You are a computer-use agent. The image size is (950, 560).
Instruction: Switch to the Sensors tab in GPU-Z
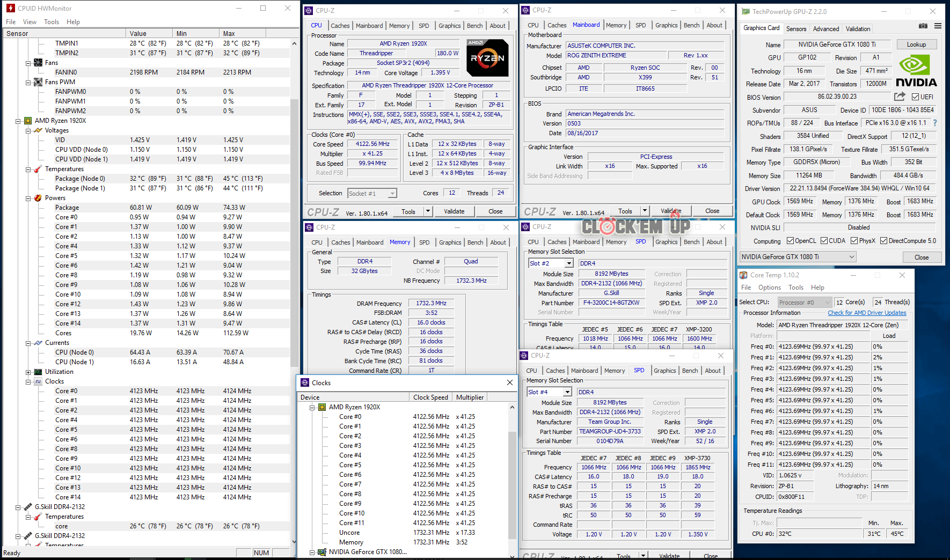(x=796, y=29)
